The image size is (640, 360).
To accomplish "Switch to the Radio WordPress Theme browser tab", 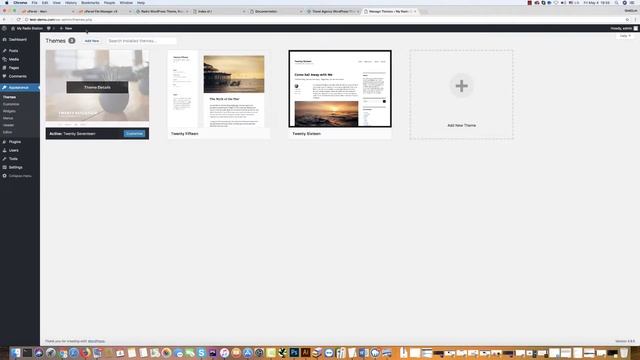I will [162, 11].
